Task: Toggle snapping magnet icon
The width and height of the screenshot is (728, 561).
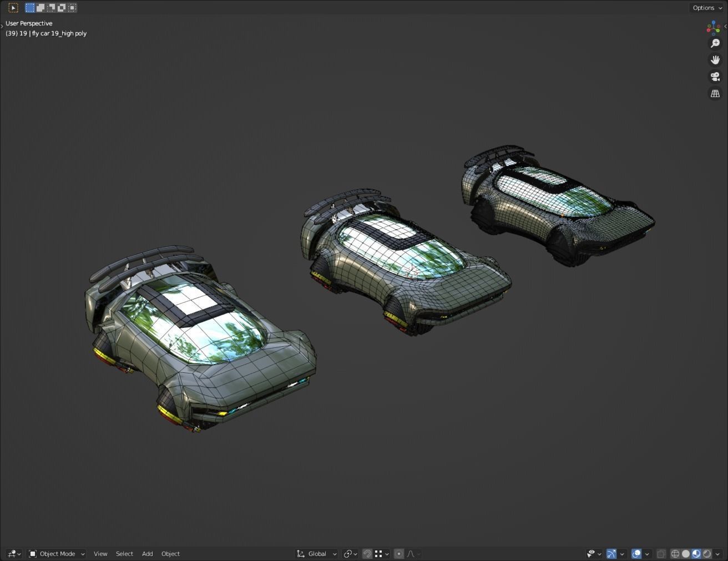Action: [x=367, y=554]
